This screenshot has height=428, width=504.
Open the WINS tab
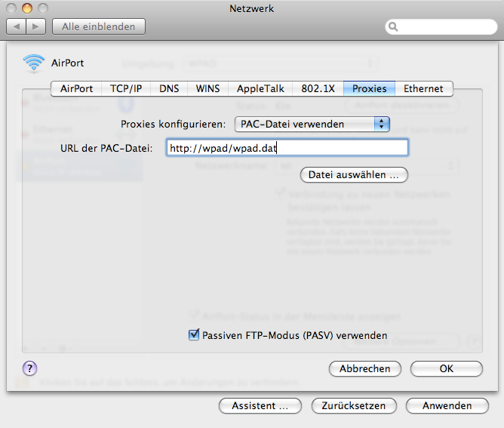click(207, 88)
